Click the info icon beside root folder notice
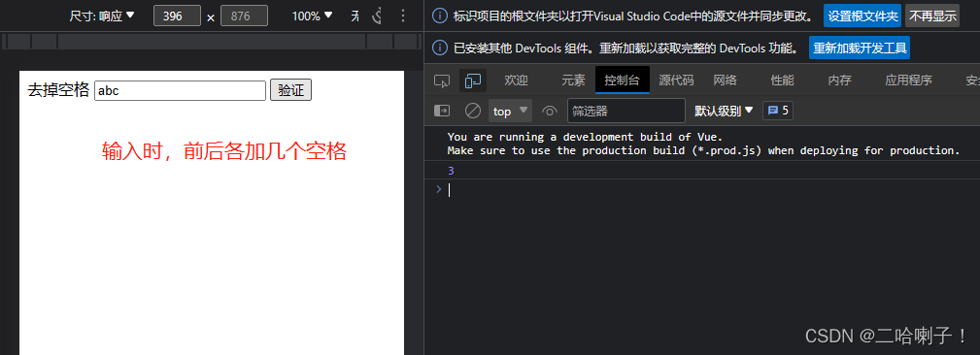 coord(440,16)
